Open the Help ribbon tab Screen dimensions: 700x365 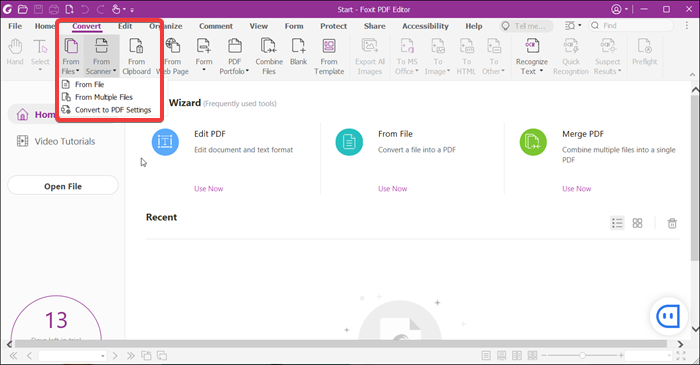click(x=474, y=26)
